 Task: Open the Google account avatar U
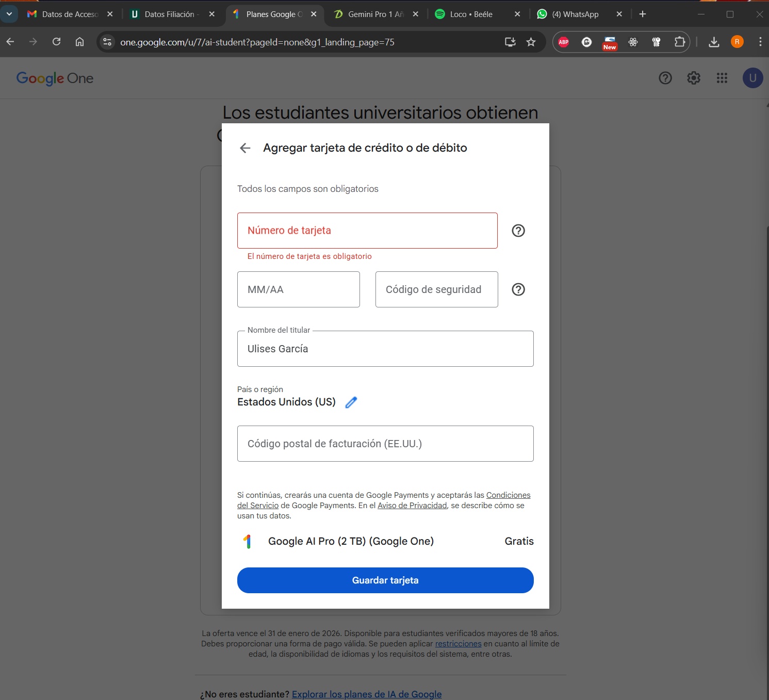752,78
